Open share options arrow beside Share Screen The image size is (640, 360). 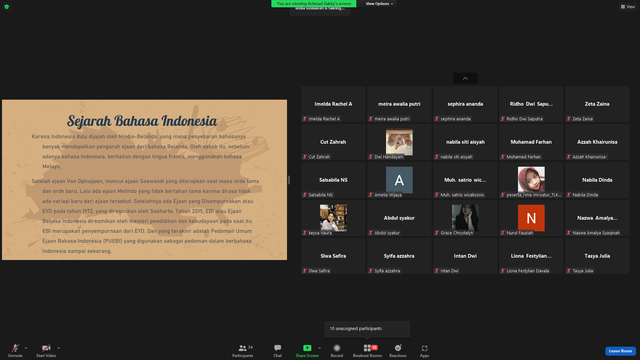tap(320, 348)
